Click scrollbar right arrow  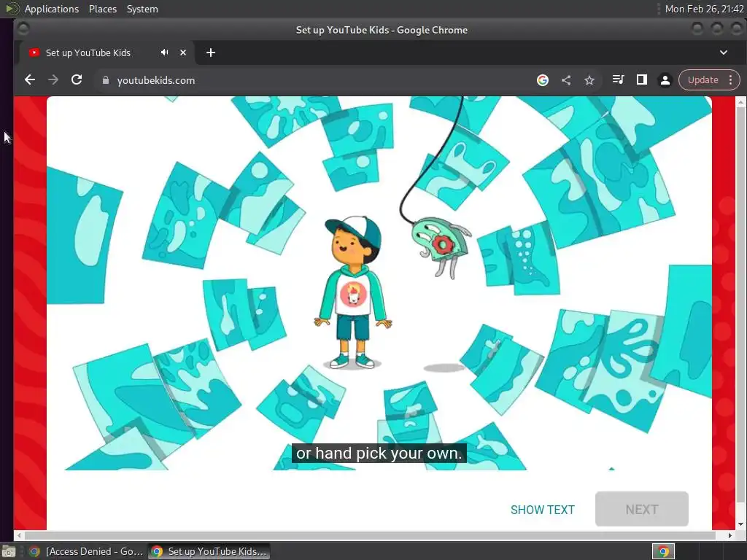coord(729,535)
